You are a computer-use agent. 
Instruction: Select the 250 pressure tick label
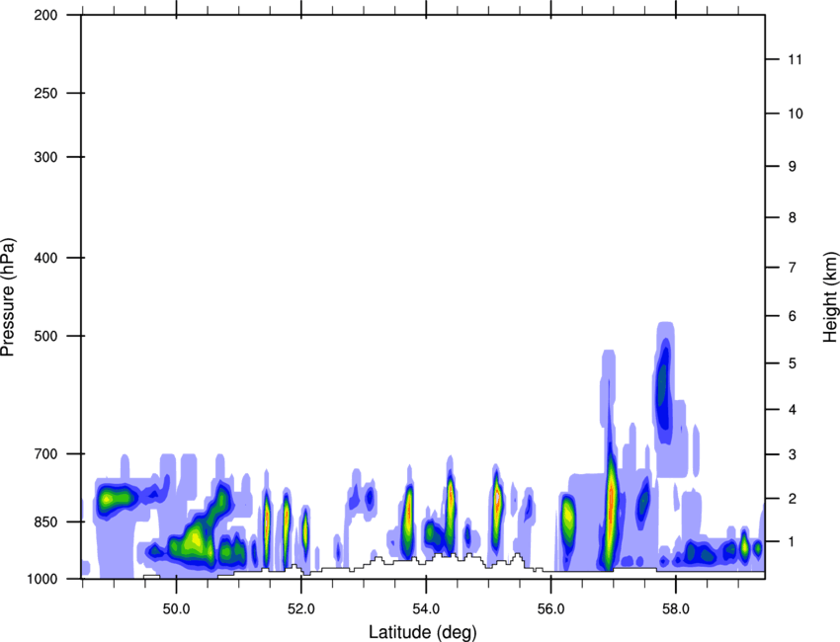45,93
